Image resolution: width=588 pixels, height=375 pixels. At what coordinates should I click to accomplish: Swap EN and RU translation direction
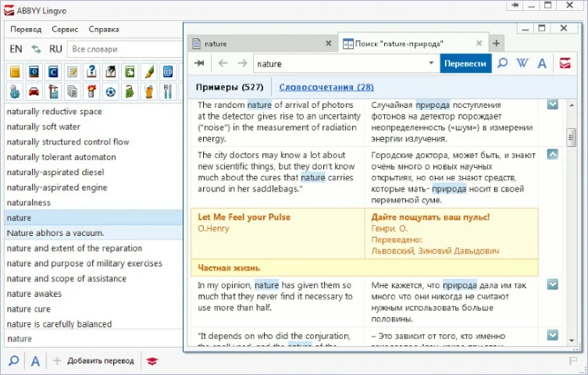(35, 48)
